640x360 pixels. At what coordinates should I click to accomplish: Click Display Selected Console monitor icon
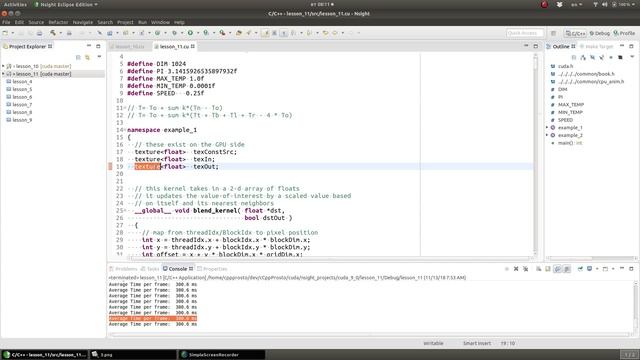point(589,269)
